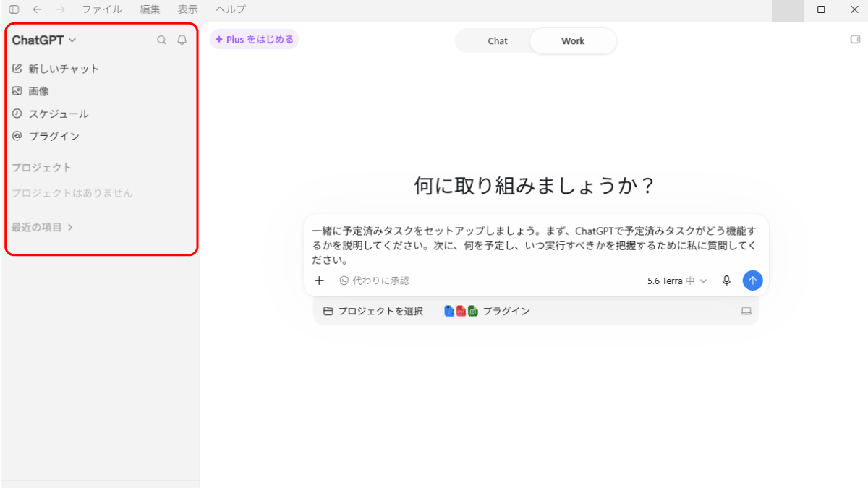This screenshot has height=488, width=868.
Task: Click the pencil icon beside 新しいチャット
Action: [x=17, y=69]
